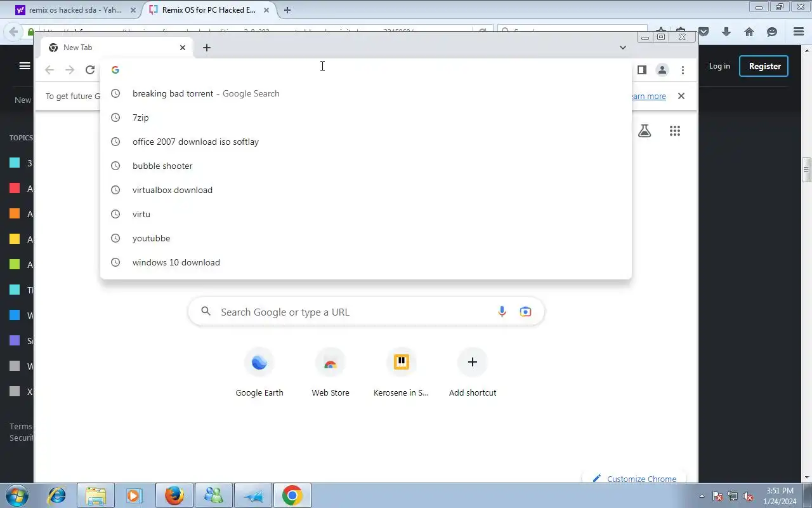Screen dimensions: 812x508
Task: Open the Kerosene in S... shortcut
Action: 401,373
